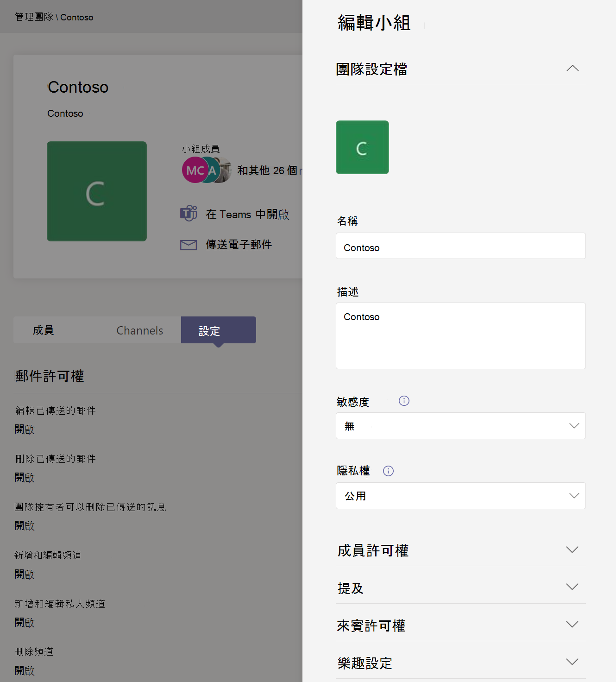
Task: Collapse the 團隊設定檔 section
Action: coord(572,69)
